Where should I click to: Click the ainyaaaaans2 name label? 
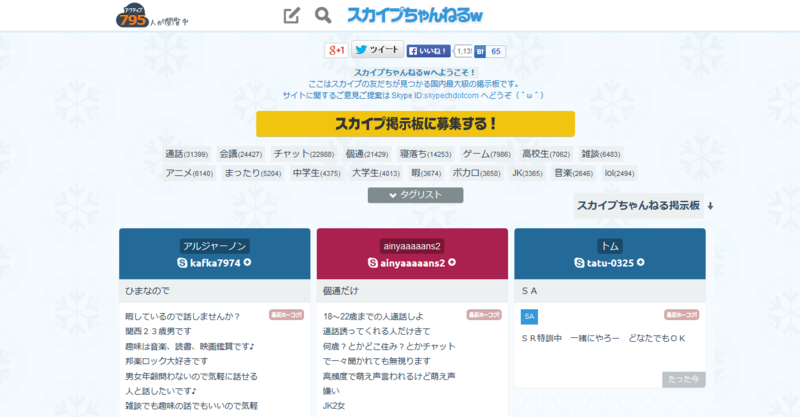(x=412, y=246)
